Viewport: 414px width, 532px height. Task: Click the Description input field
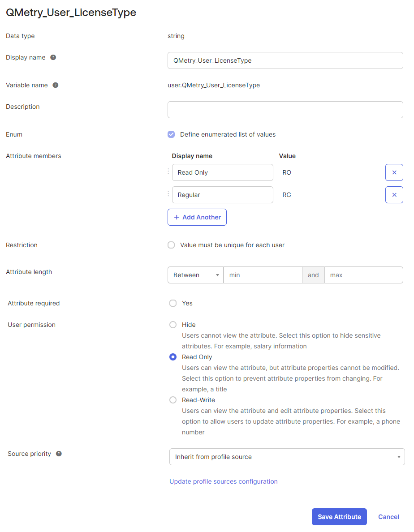[x=285, y=110]
